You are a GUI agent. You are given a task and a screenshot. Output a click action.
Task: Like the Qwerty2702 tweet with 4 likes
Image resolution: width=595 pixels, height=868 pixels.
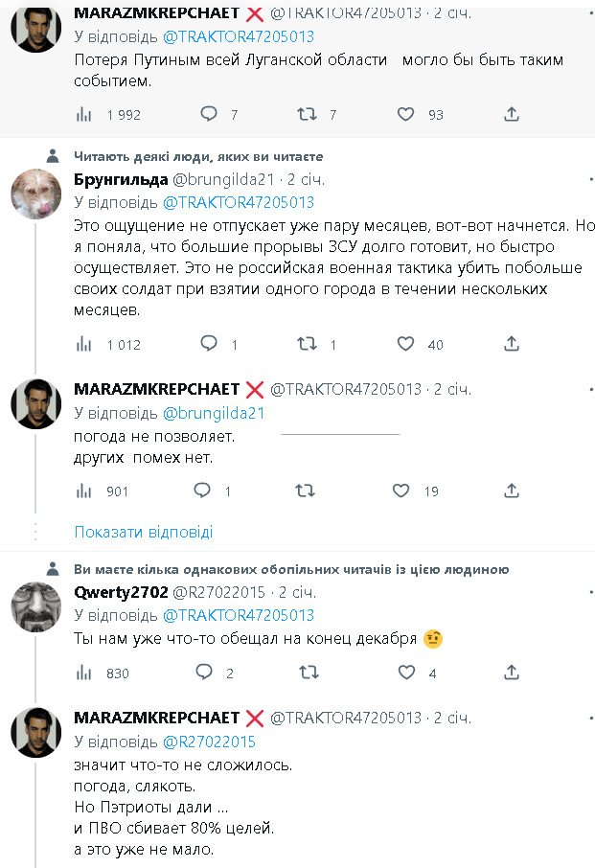405,673
